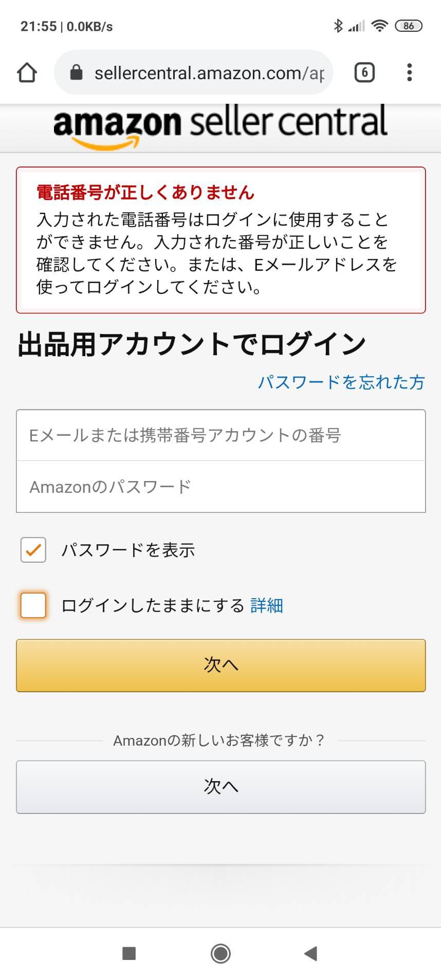Enable the ログインしたままにする checkbox
Image resolution: width=441 pixels, height=980 pixels.
tap(33, 605)
